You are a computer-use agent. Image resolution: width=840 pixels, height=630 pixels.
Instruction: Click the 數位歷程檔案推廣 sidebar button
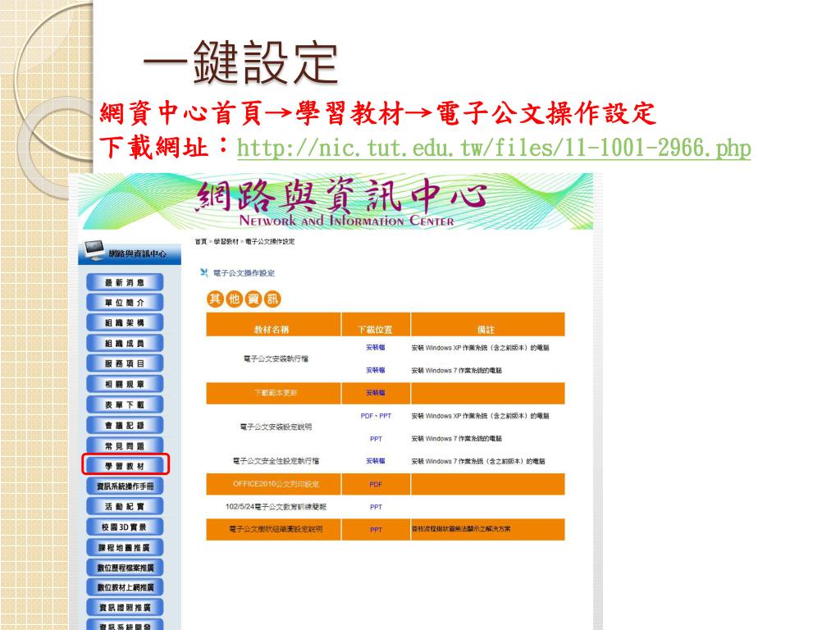click(x=125, y=568)
